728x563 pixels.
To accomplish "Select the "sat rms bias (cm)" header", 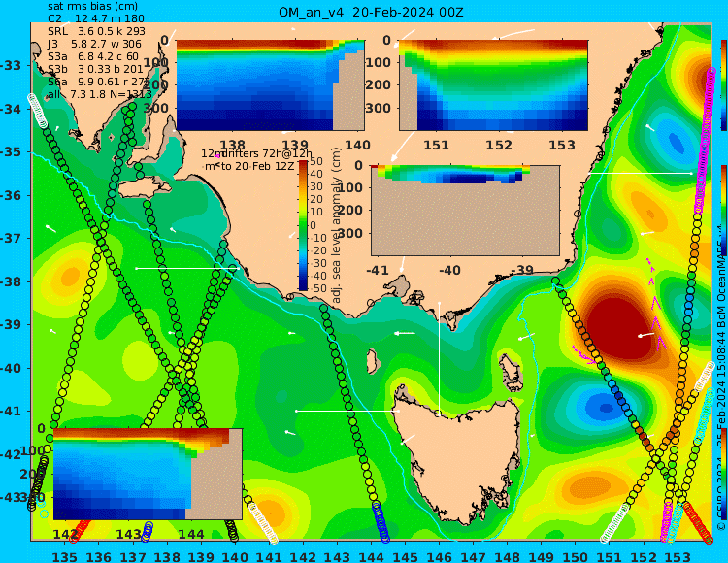I will (92, 7).
